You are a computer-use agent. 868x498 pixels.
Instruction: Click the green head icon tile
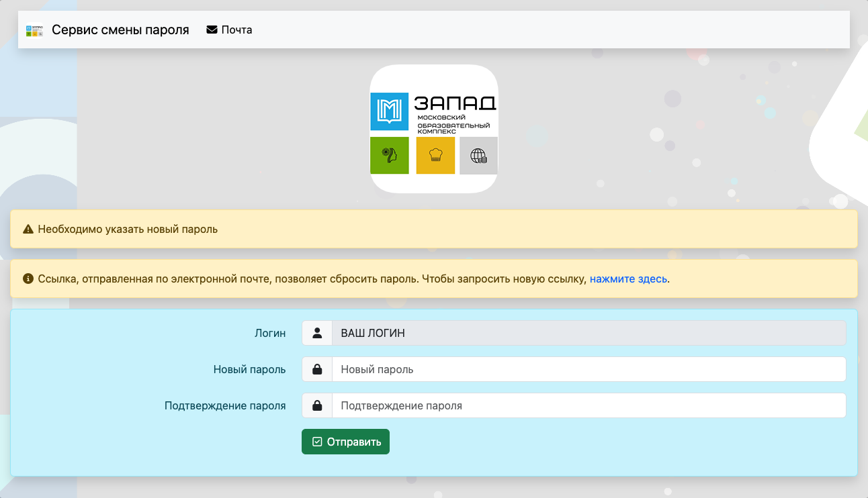click(x=390, y=155)
